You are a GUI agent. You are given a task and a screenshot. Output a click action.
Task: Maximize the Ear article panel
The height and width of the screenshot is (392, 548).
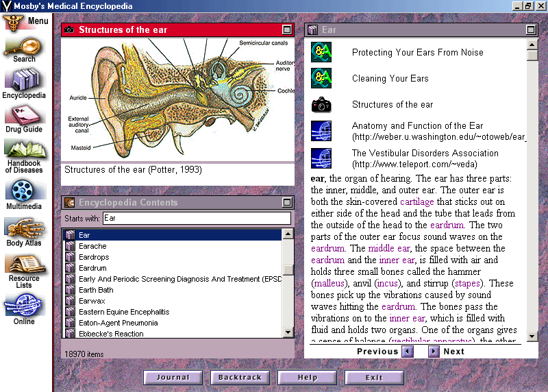click(x=531, y=29)
